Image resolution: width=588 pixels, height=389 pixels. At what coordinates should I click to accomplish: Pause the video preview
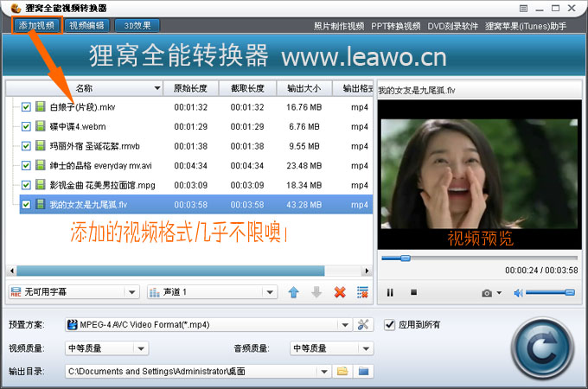390,292
